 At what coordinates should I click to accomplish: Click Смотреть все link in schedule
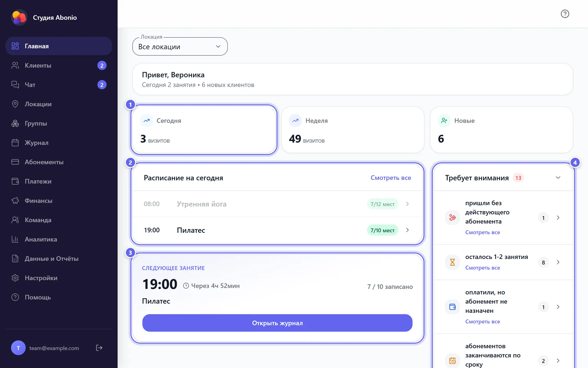(x=391, y=178)
